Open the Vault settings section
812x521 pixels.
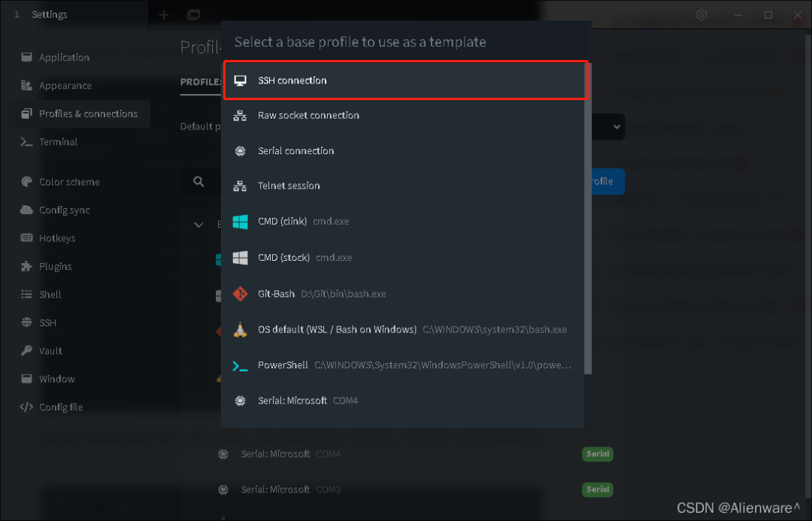pos(50,351)
